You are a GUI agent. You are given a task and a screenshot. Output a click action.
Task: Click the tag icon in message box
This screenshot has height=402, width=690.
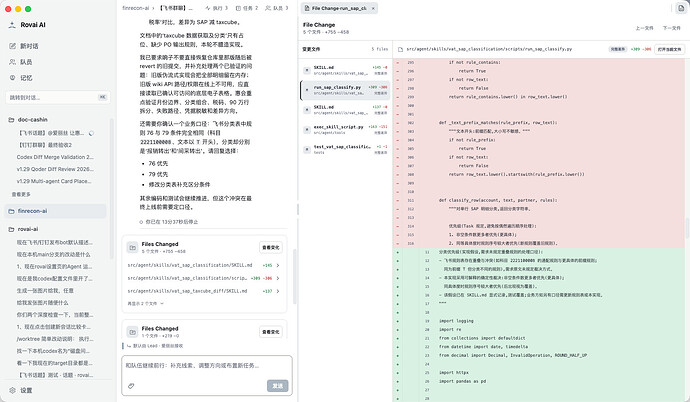point(131,386)
